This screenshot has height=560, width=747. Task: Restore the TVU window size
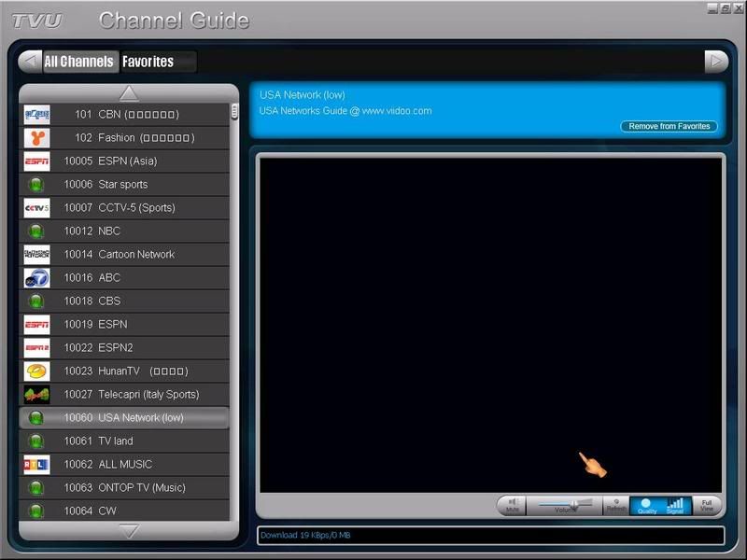[726, 8]
